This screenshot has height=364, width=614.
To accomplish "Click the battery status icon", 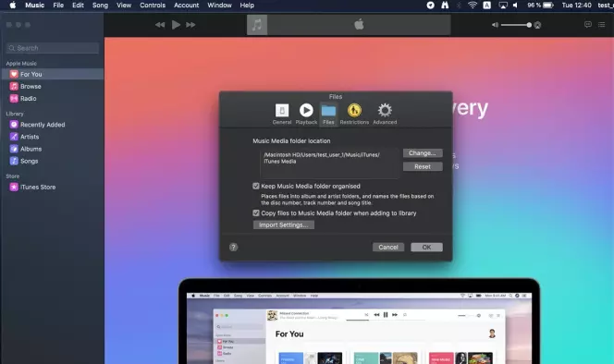I will tap(547, 6).
